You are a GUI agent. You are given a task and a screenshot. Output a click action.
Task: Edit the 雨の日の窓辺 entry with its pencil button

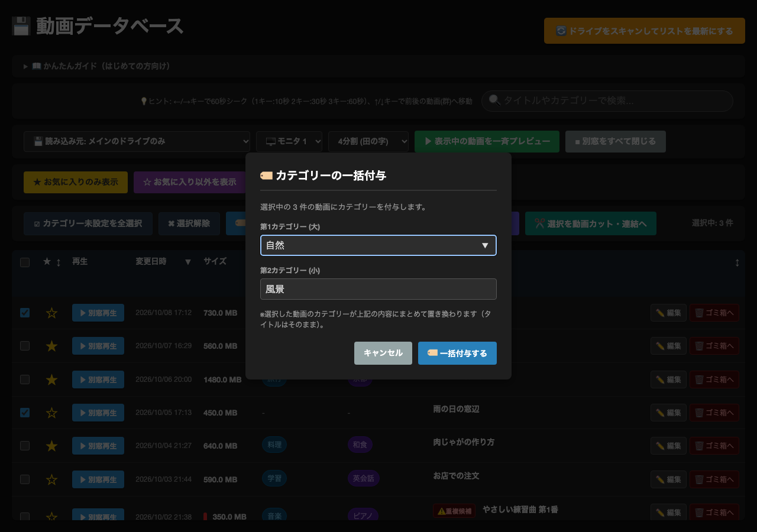coord(668,413)
